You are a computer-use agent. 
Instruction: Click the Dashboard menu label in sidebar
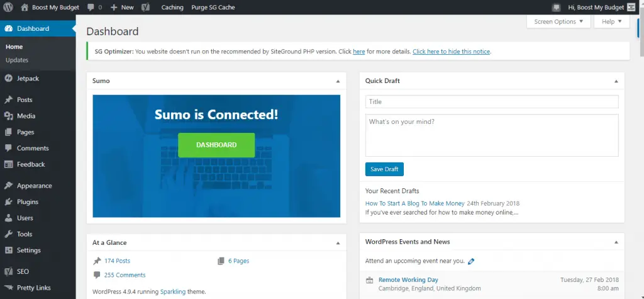(x=33, y=28)
